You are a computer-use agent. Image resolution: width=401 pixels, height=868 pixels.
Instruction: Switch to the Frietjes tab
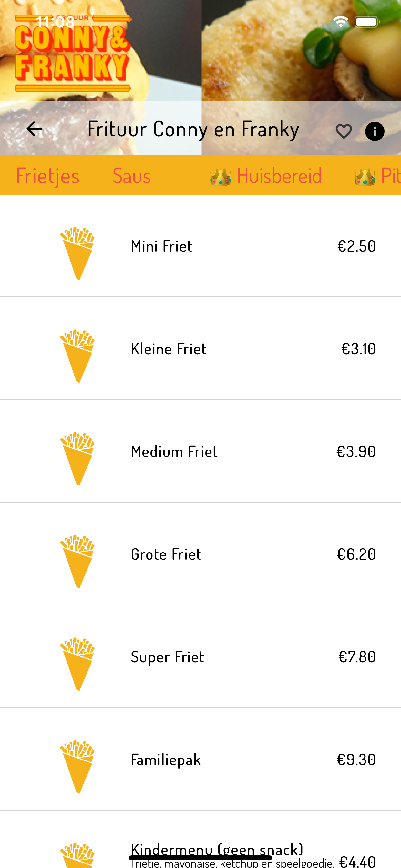point(47,176)
